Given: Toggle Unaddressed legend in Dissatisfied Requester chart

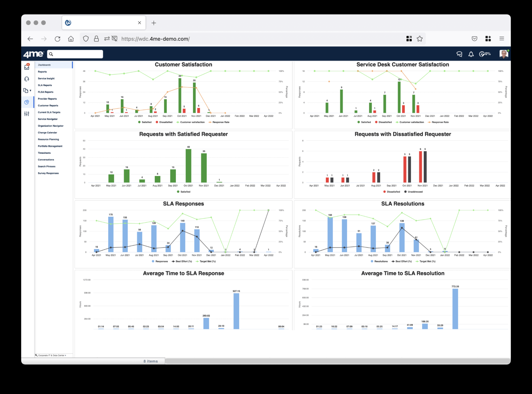Looking at the screenshot, I should [413, 192].
